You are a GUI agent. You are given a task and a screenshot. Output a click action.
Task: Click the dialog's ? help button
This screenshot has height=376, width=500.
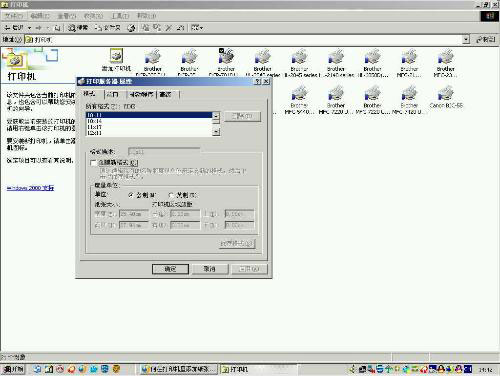pos(258,82)
